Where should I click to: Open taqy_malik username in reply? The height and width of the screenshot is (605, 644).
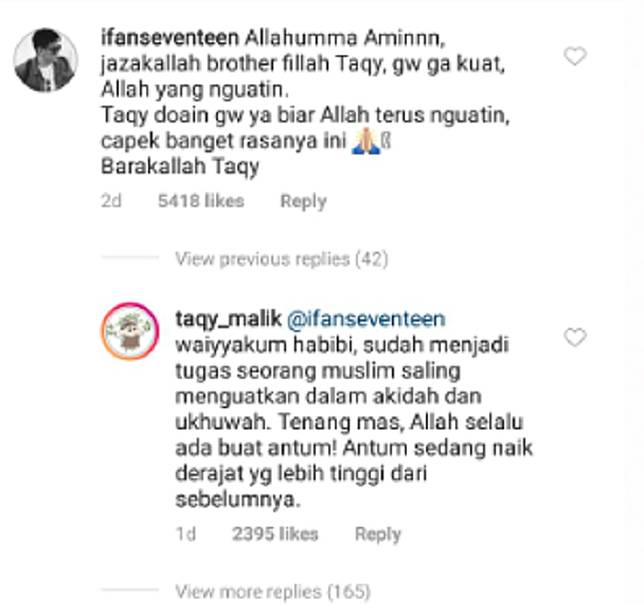[x=228, y=319]
